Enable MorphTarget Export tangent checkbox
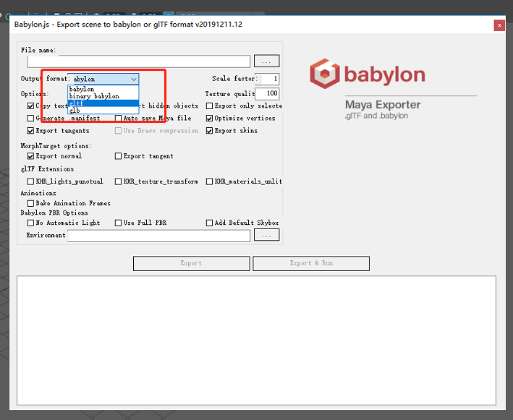 coord(119,156)
